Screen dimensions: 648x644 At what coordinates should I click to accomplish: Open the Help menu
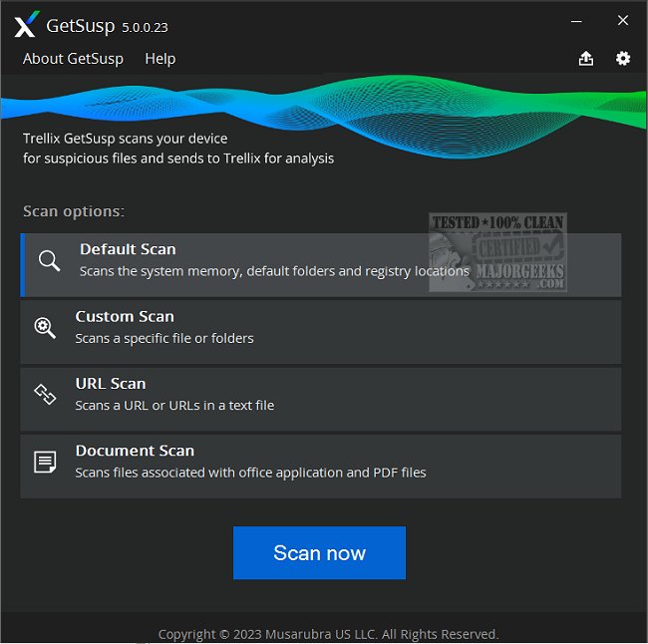(x=160, y=59)
